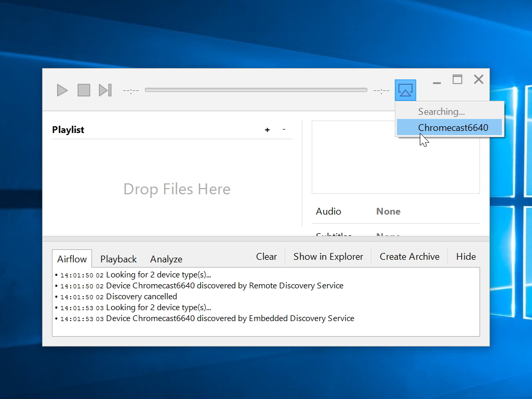This screenshot has height=399, width=532.
Task: Click Create Archive button
Action: (x=409, y=257)
